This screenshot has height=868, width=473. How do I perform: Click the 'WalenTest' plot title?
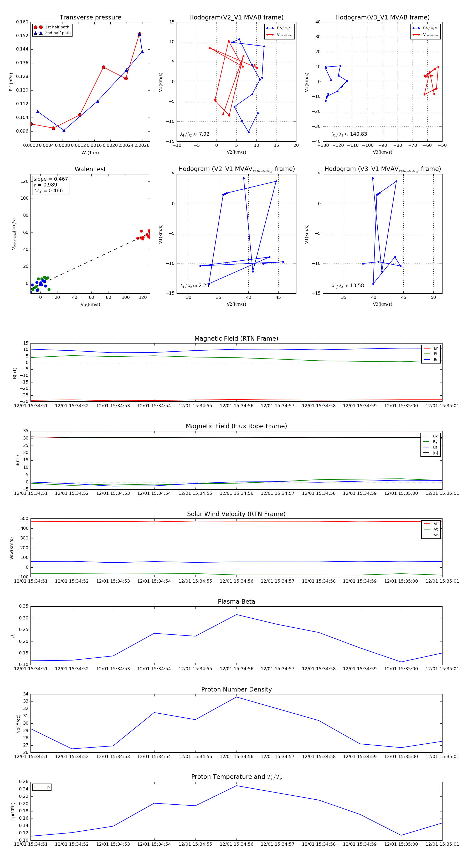[x=90, y=169]
